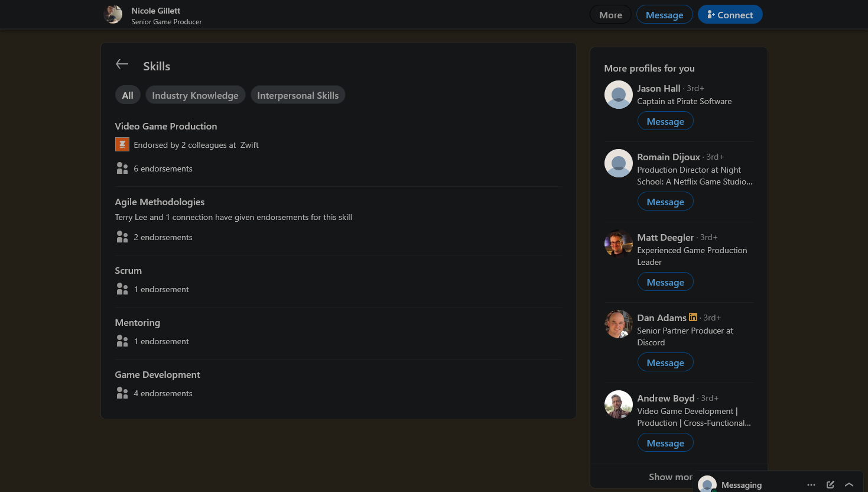Image resolution: width=868 pixels, height=492 pixels.
Task: Open Dan Adams' profile name link
Action: (x=662, y=318)
